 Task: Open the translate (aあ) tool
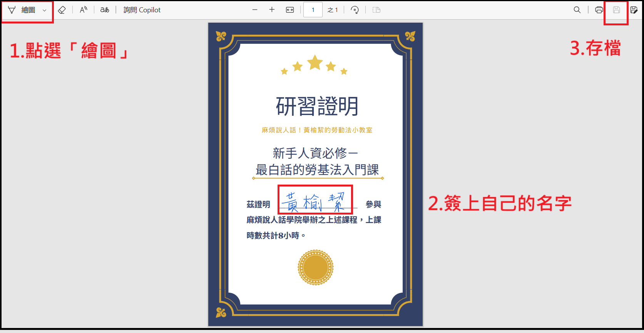pyautogui.click(x=105, y=10)
